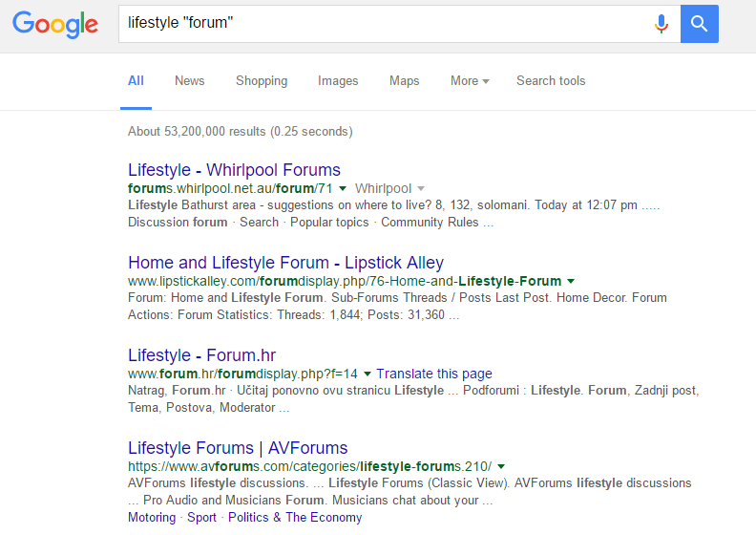Focus the search box containing lifestyle "forum"
Image resolution: width=756 pixels, height=535 pixels.
coord(399,24)
